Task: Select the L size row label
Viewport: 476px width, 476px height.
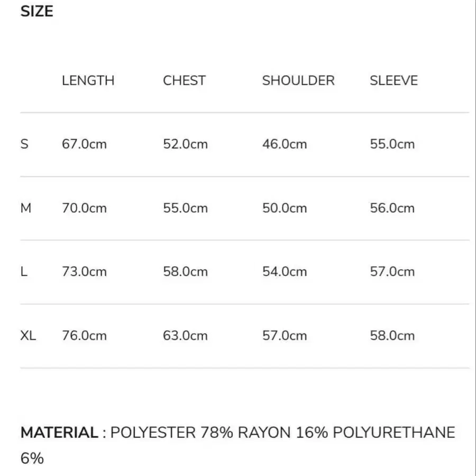Action: [x=24, y=272]
